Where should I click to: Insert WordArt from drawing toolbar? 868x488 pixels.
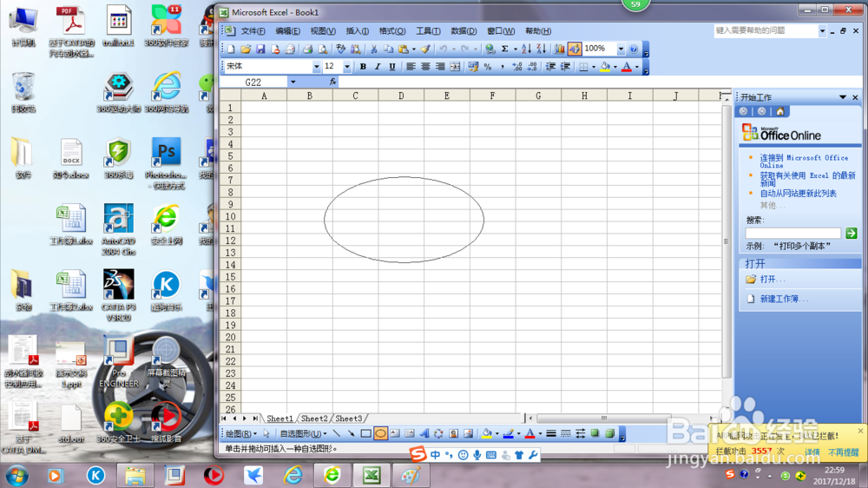click(x=424, y=433)
